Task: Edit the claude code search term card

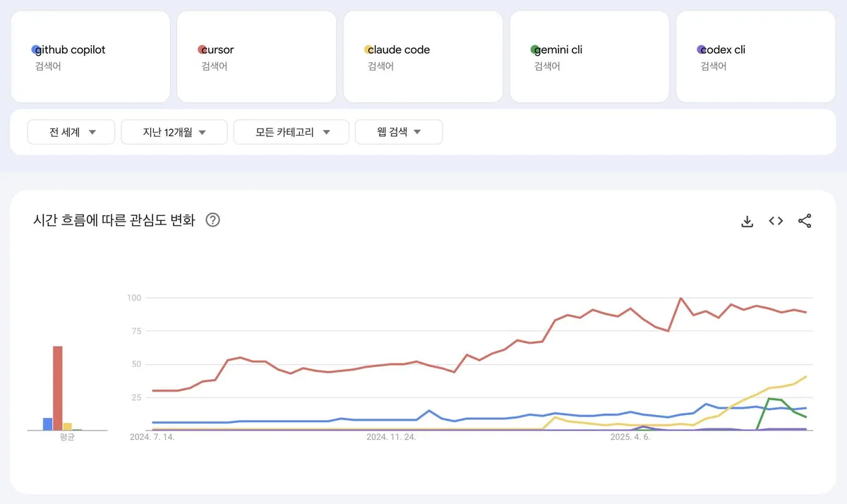Action: click(x=423, y=56)
